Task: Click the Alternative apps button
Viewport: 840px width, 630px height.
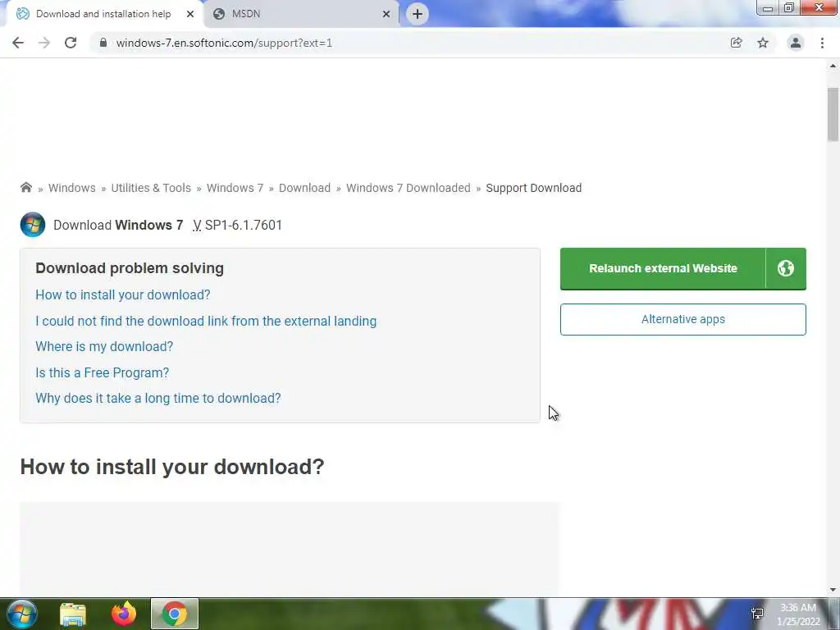Action: 683,319
